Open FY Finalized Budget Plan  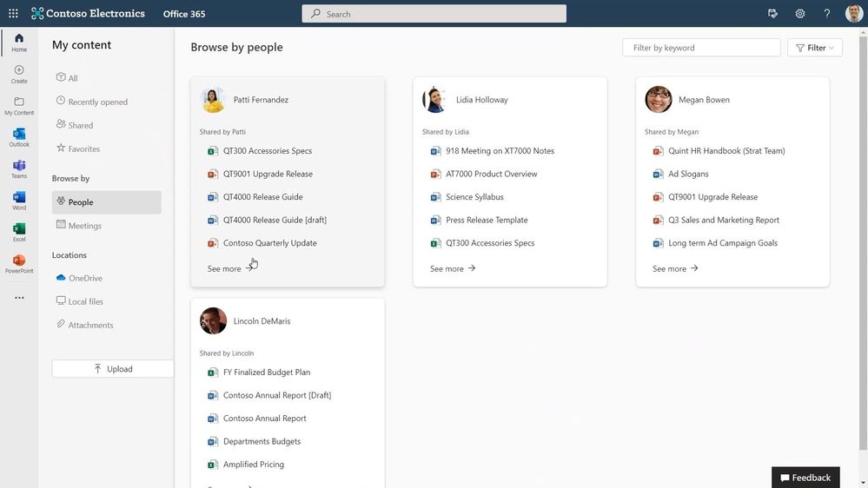point(267,373)
